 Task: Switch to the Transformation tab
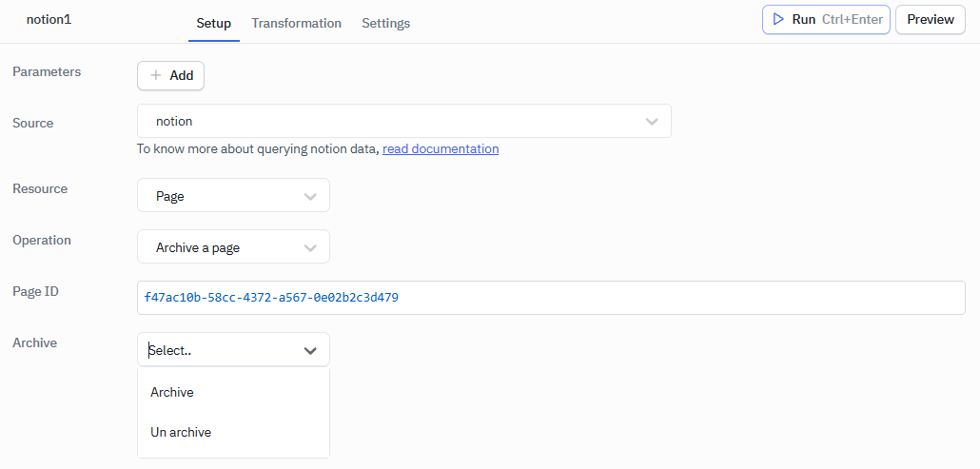point(296,23)
